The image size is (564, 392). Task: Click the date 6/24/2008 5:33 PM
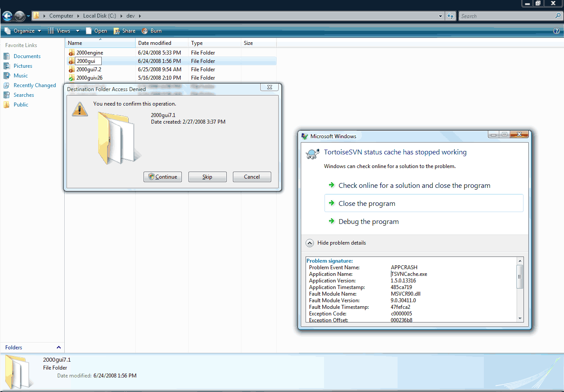point(159,53)
